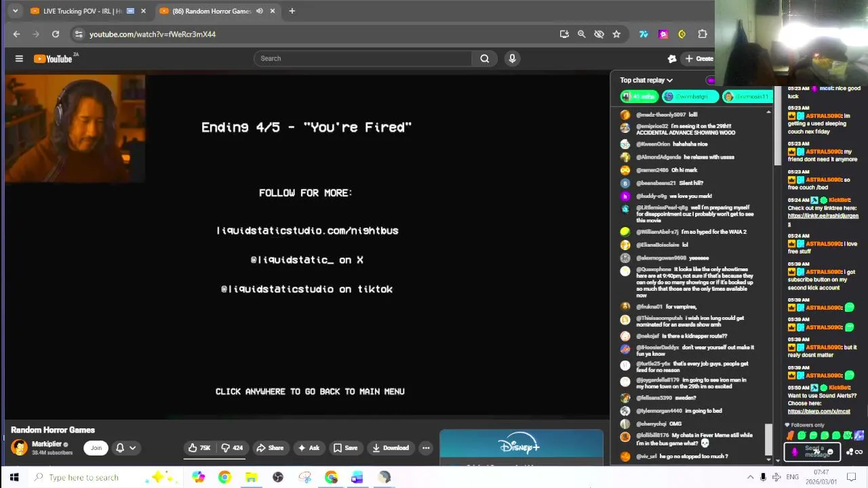This screenshot has height=488, width=868.
Task: Bookmark this page with the star icon
Action: pyautogui.click(x=616, y=34)
